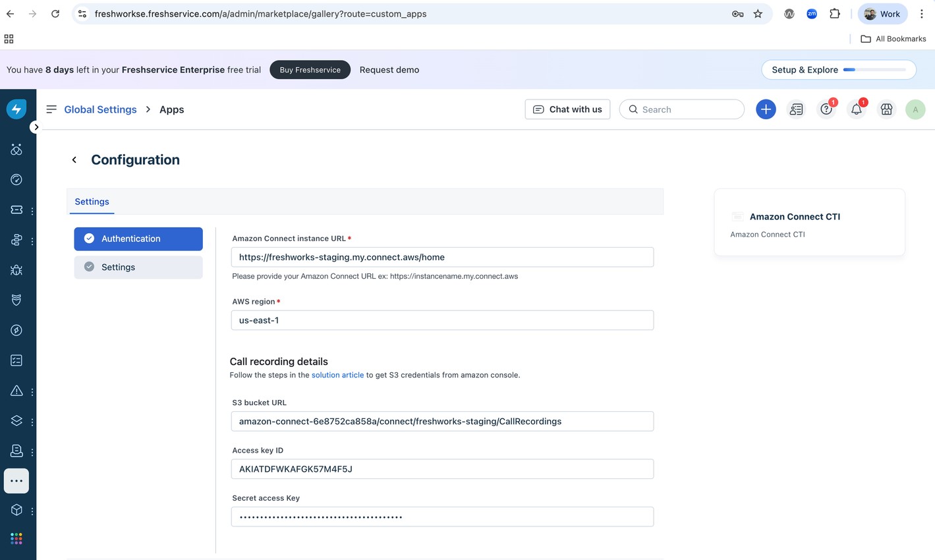Select the Authentication step
The height and width of the screenshot is (560, 935).
click(138, 238)
